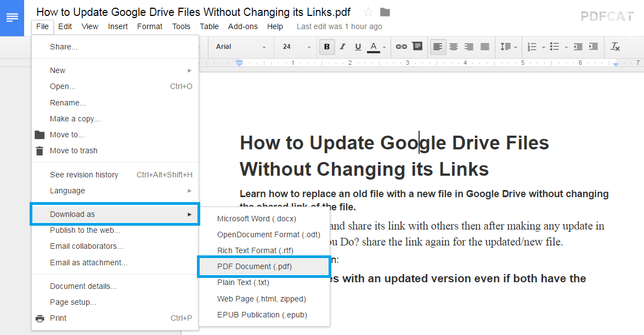Screen dimensions: 644x335
Task: Select Print from the File menu
Action: click(115, 318)
